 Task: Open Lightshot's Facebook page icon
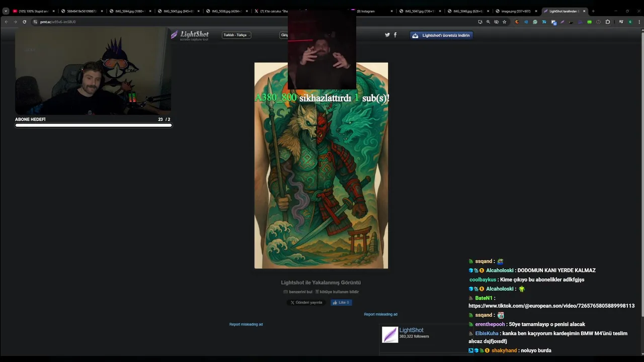pos(395,35)
